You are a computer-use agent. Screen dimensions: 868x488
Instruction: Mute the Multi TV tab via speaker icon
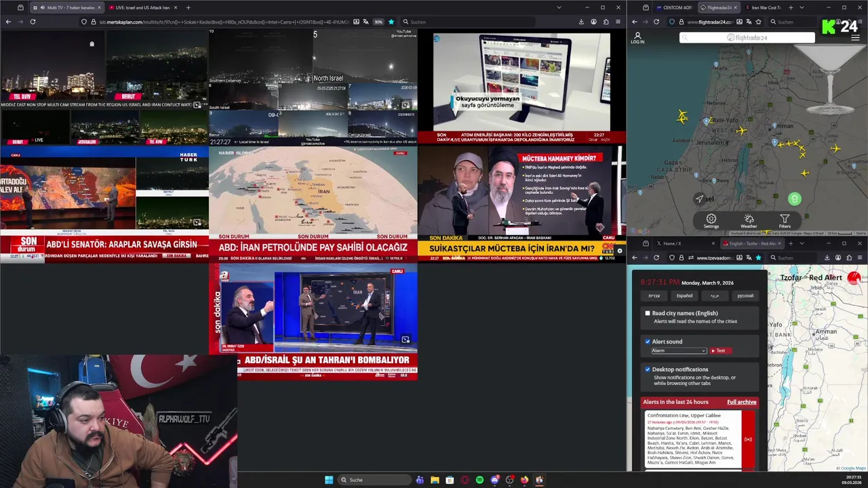(x=41, y=7)
